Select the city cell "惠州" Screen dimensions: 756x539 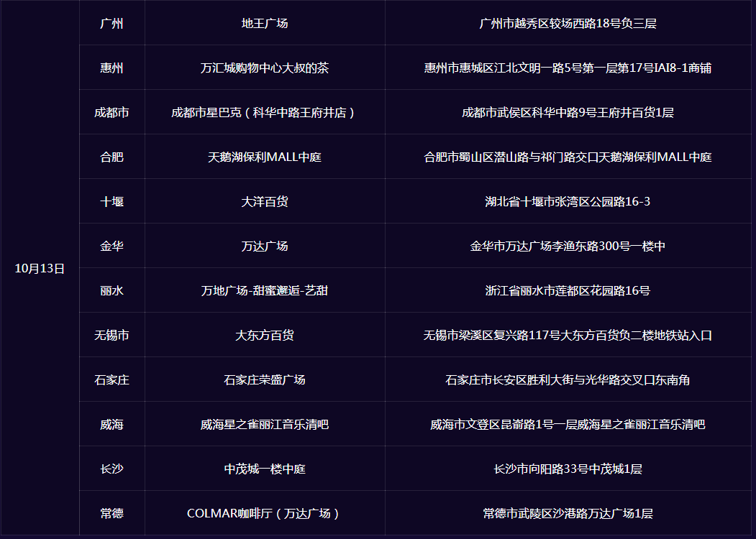[x=112, y=68]
